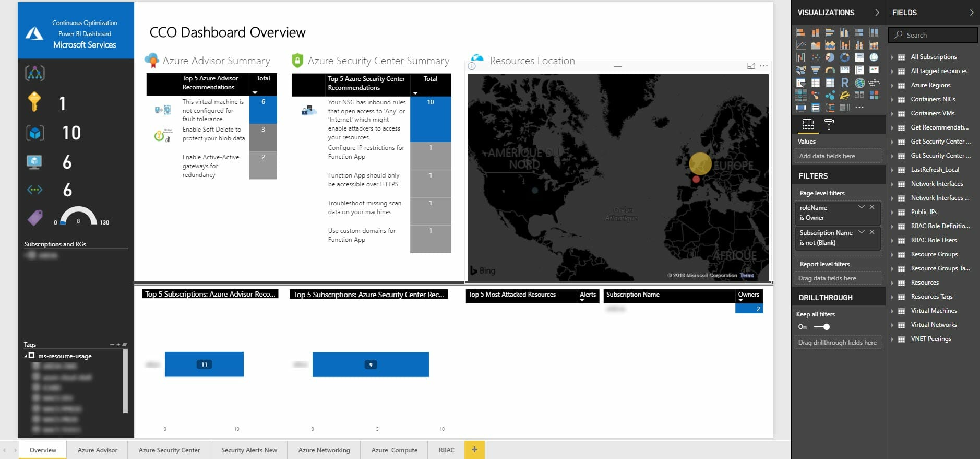Viewport: 980px width, 459px height.
Task: Click the Tags expand all plus icon
Action: point(118,345)
